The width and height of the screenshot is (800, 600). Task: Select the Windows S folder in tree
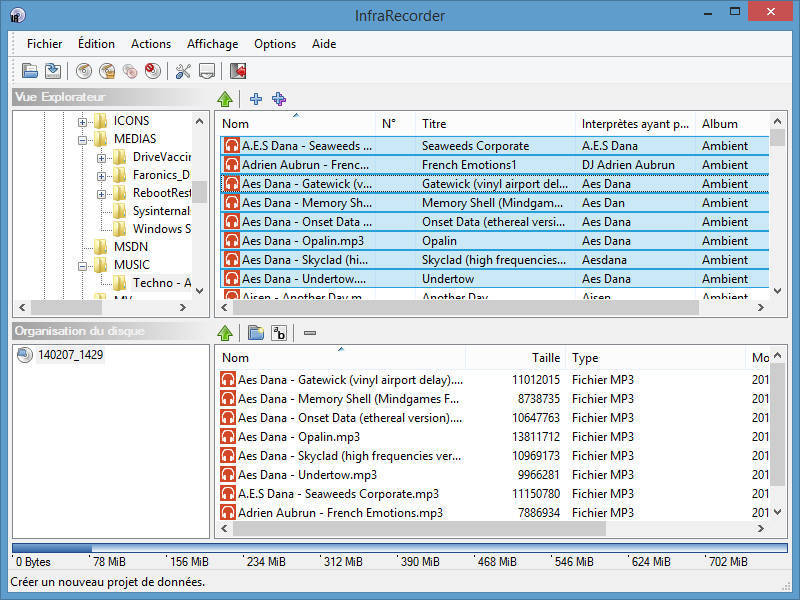tap(161, 229)
